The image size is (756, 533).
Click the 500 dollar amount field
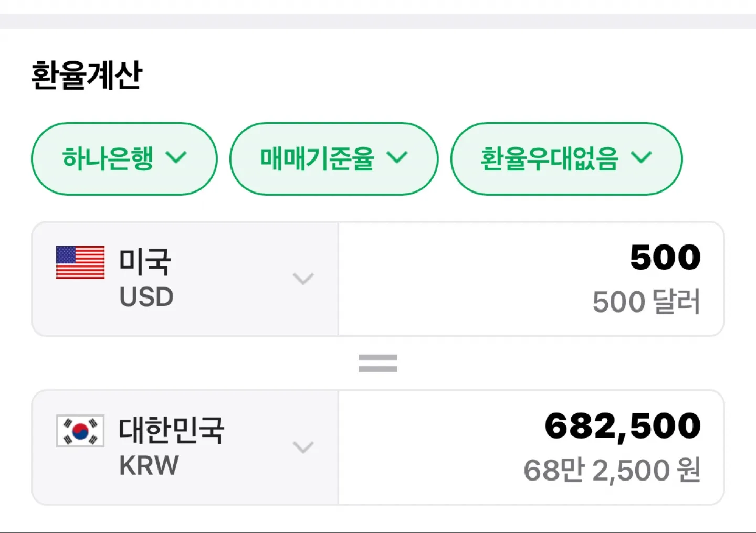click(x=531, y=279)
